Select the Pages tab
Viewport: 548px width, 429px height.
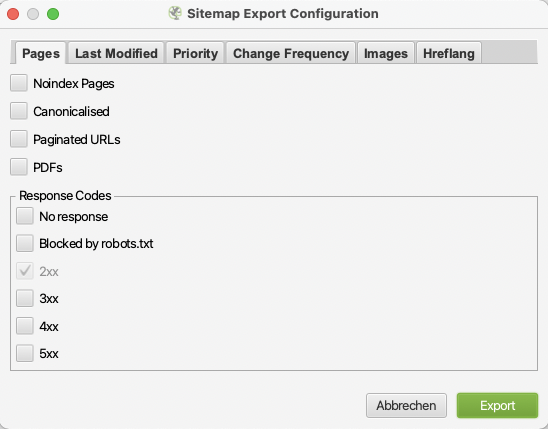(x=41, y=53)
